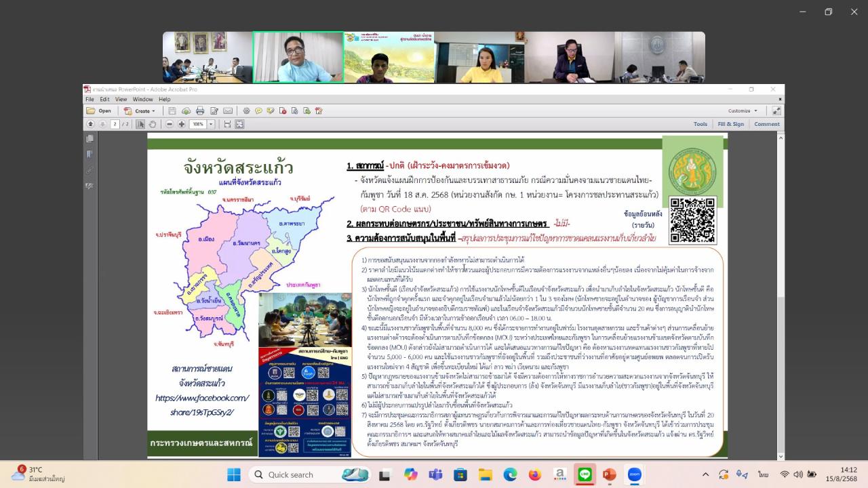
Task: Zoom in on the document
Action: [x=180, y=124]
